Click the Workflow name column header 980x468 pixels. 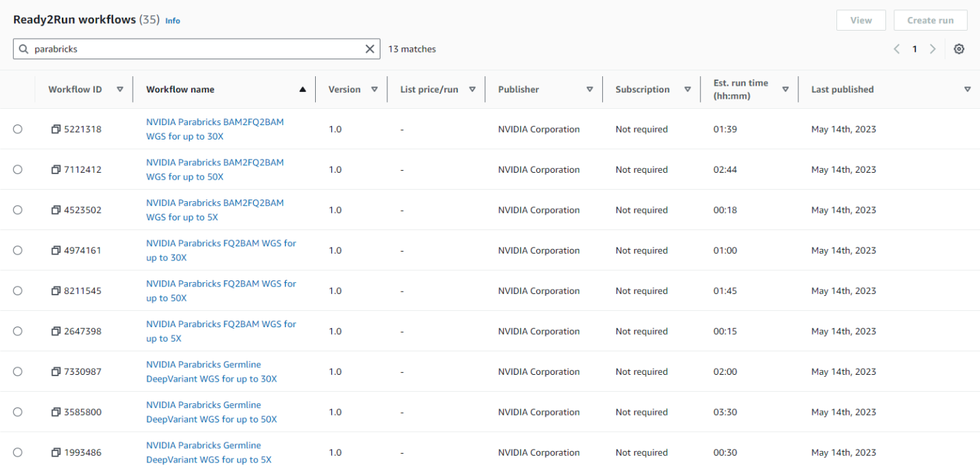click(x=180, y=89)
